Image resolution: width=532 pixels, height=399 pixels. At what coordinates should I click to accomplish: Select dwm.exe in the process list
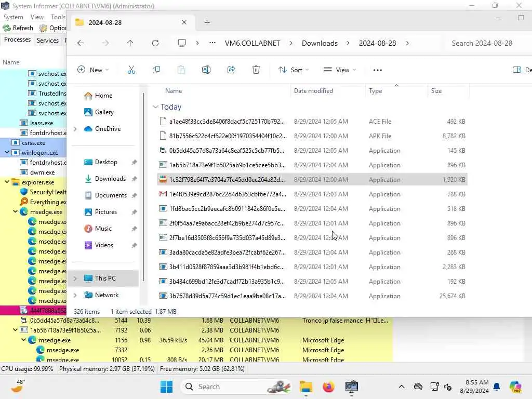(x=42, y=172)
